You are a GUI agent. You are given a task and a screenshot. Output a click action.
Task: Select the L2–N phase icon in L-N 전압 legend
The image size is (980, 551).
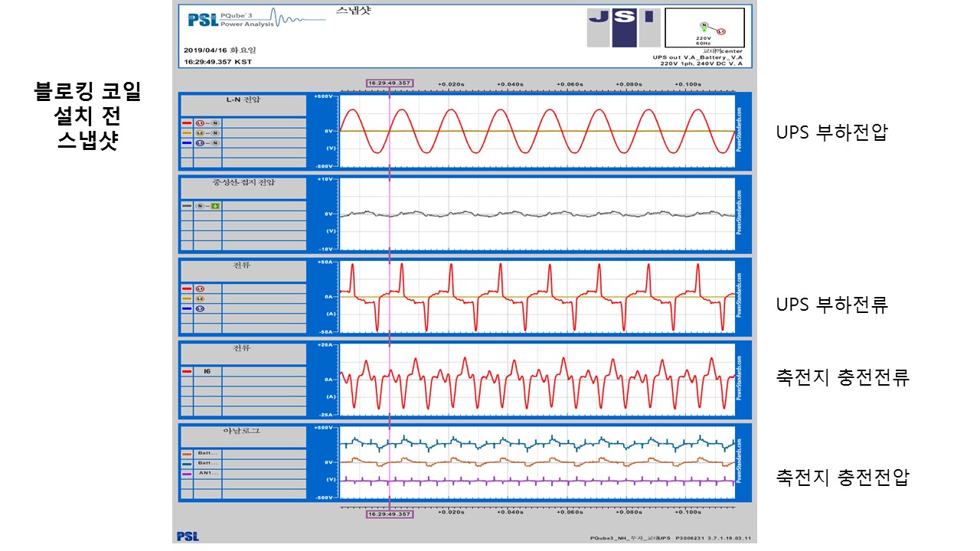coord(207,132)
